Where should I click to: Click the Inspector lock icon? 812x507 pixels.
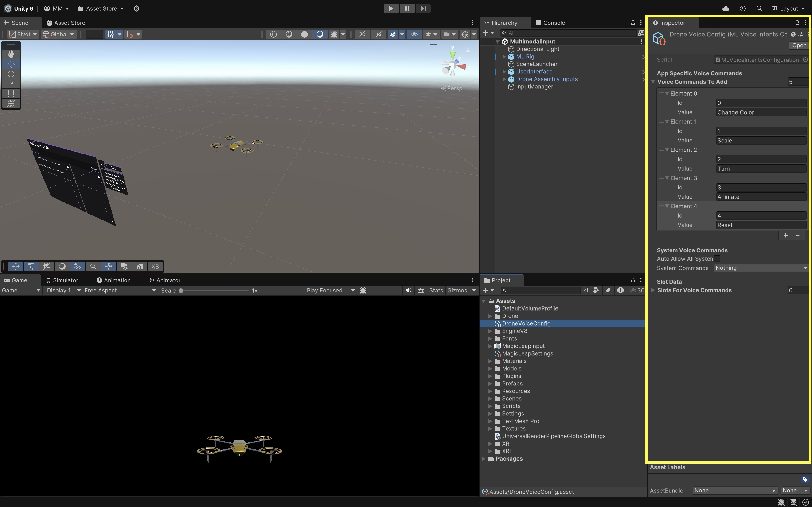point(797,23)
